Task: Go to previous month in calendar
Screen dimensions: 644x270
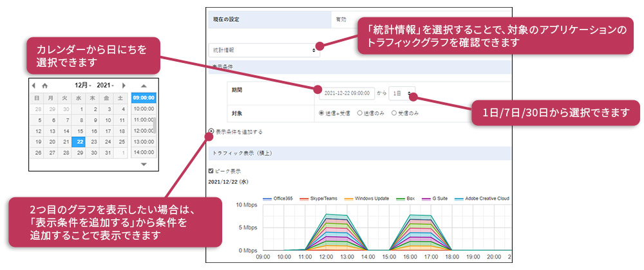Action: pos(33,85)
